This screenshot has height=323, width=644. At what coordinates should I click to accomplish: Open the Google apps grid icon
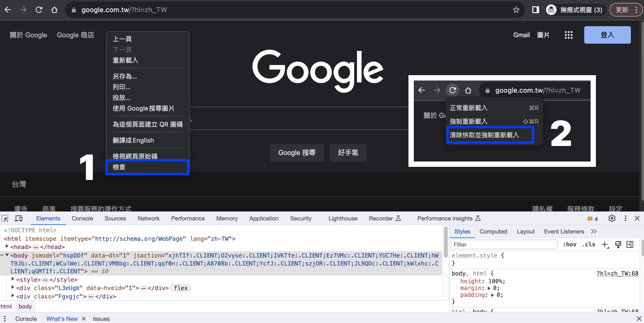pyautogui.click(x=569, y=35)
